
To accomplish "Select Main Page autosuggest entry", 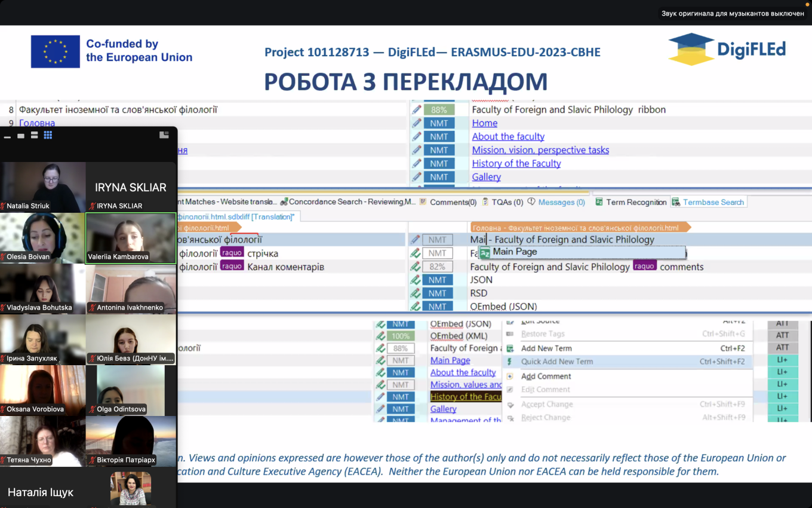I will pyautogui.click(x=515, y=252).
